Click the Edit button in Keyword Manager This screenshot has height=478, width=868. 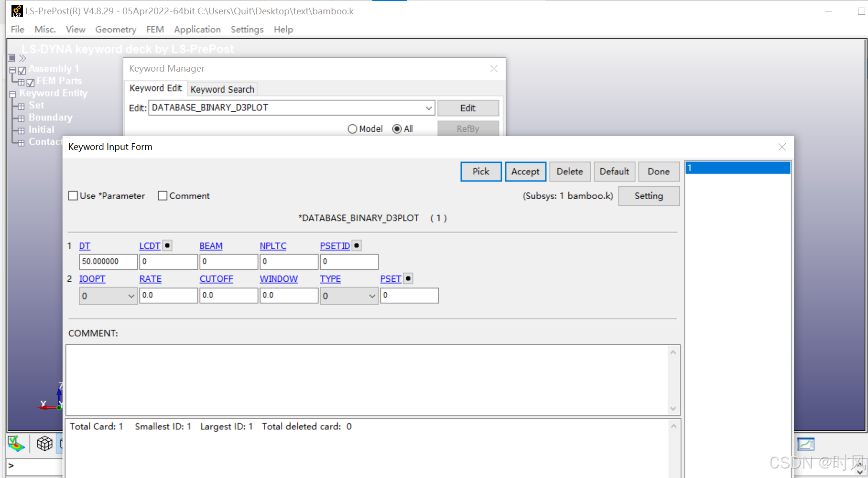468,108
